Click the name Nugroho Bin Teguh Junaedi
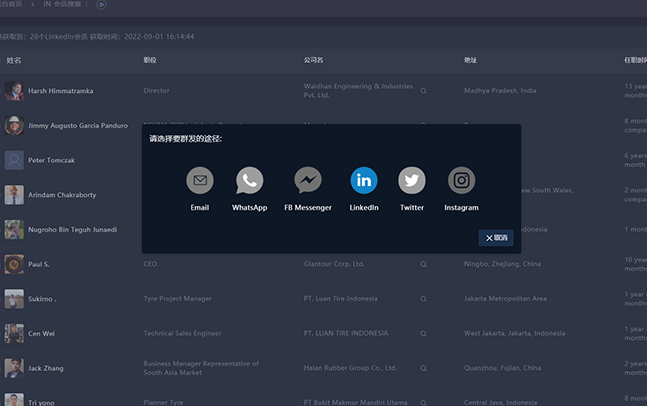 73,229
